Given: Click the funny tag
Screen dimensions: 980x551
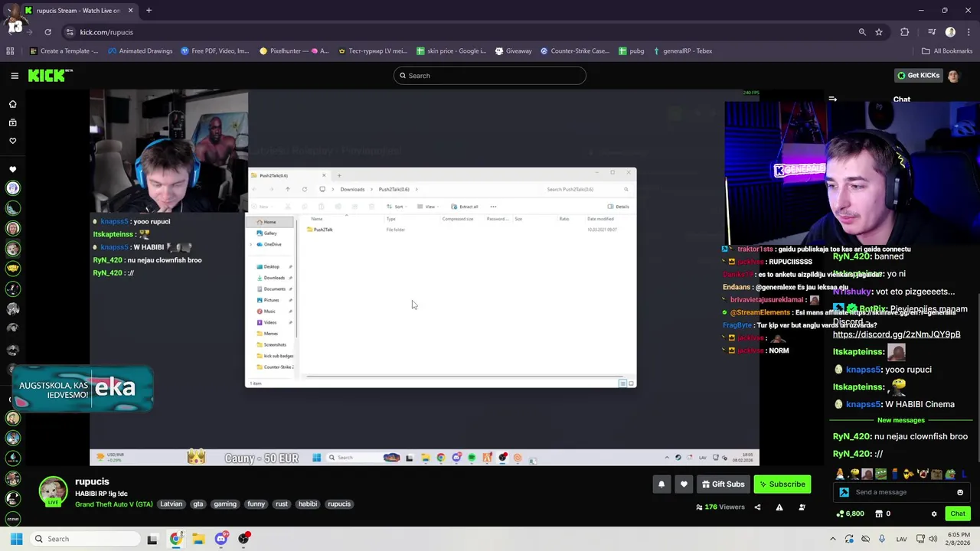Looking at the screenshot, I should click(x=256, y=504).
